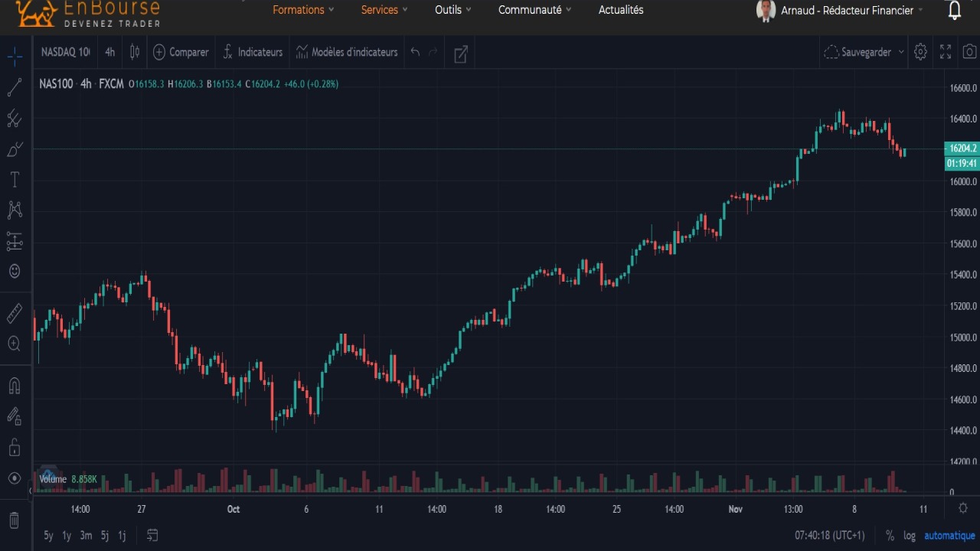Open Arnaud - Rédacteur Financier account dropdown

pyautogui.click(x=852, y=11)
